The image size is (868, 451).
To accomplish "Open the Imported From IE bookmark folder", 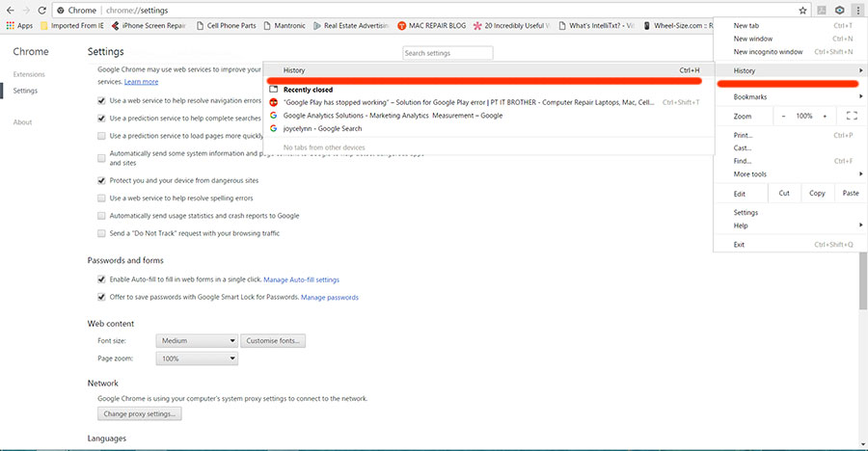I will pyautogui.click(x=72, y=25).
